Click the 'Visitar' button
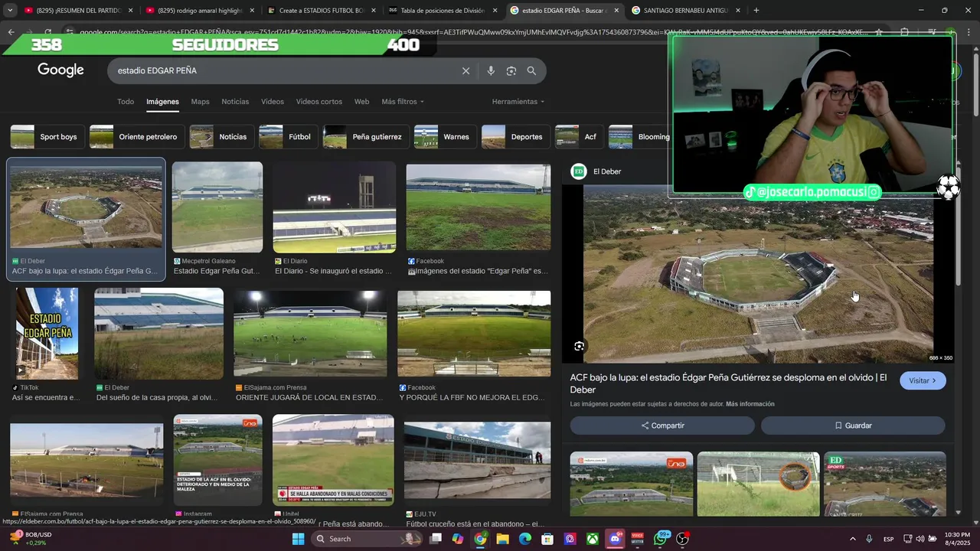 (923, 380)
